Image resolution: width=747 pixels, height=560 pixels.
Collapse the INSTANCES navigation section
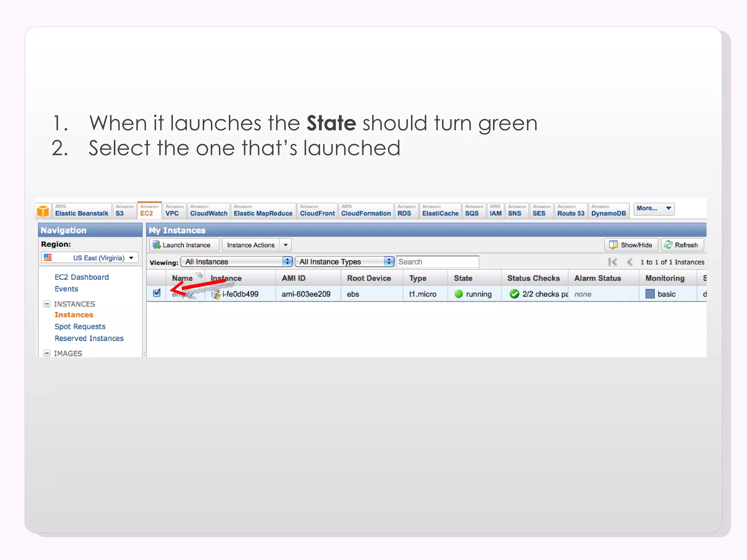47,304
